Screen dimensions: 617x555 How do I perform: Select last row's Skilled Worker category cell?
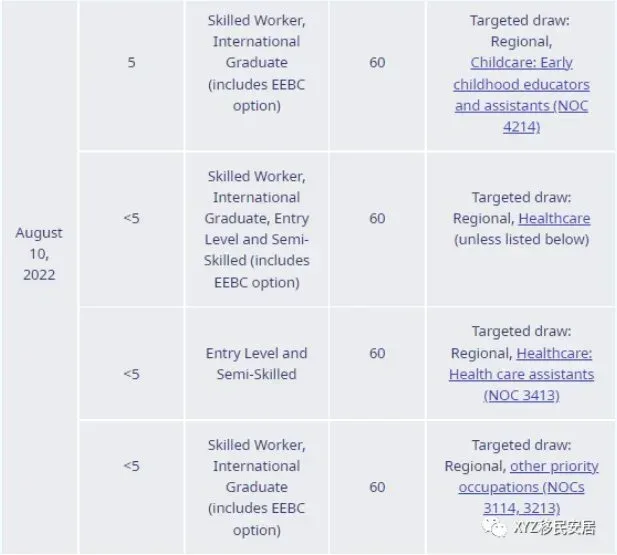257,487
